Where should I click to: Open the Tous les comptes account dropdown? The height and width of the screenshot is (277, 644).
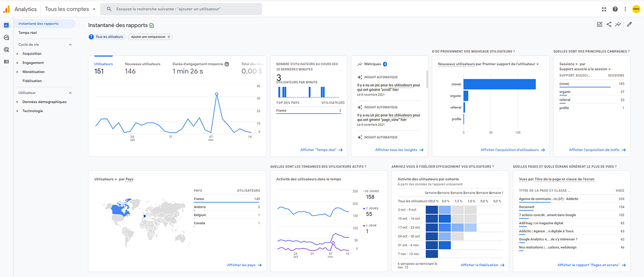(70, 9)
